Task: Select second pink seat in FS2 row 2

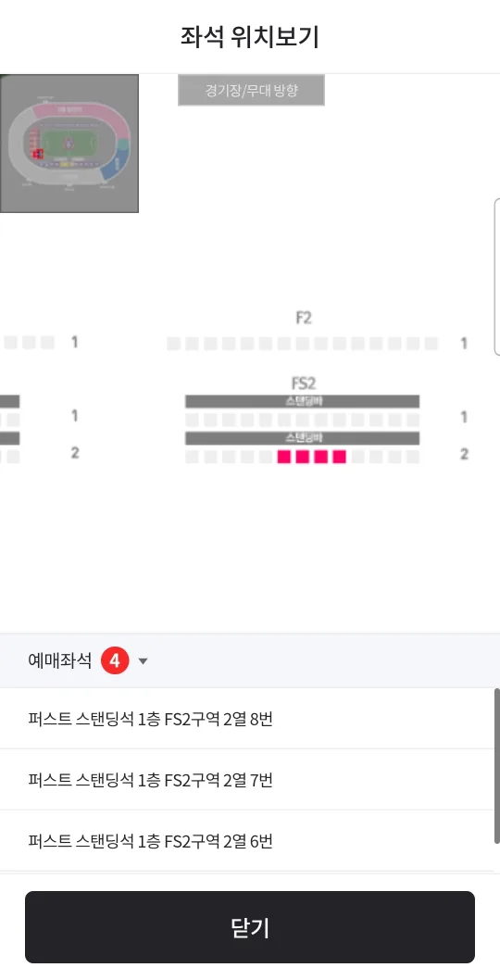Action: click(303, 457)
